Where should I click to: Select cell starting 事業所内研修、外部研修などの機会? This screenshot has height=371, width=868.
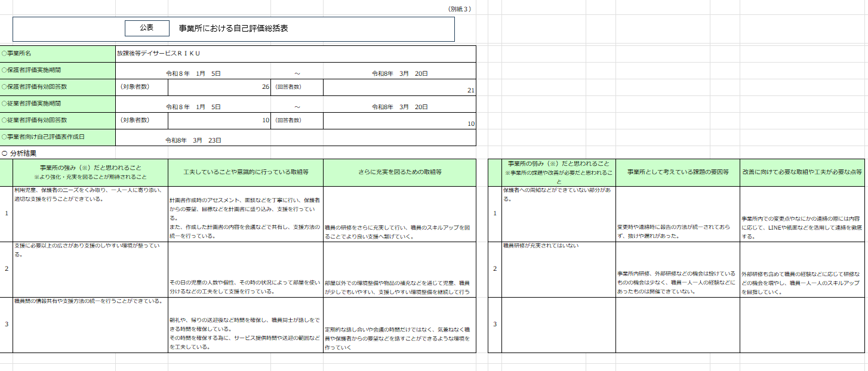(678, 269)
